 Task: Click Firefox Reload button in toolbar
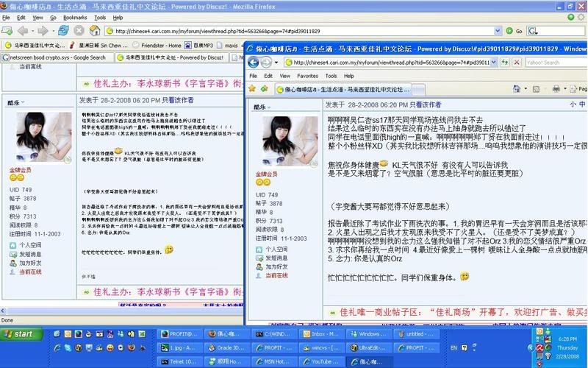click(x=62, y=31)
